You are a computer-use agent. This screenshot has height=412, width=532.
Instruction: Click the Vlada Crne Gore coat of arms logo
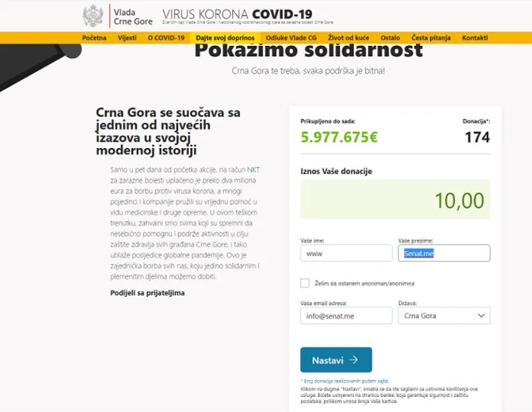(93, 16)
